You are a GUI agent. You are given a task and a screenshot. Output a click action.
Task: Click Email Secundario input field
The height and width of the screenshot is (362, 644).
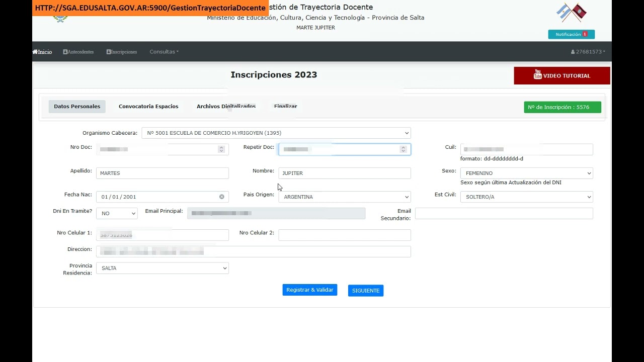[x=504, y=213]
